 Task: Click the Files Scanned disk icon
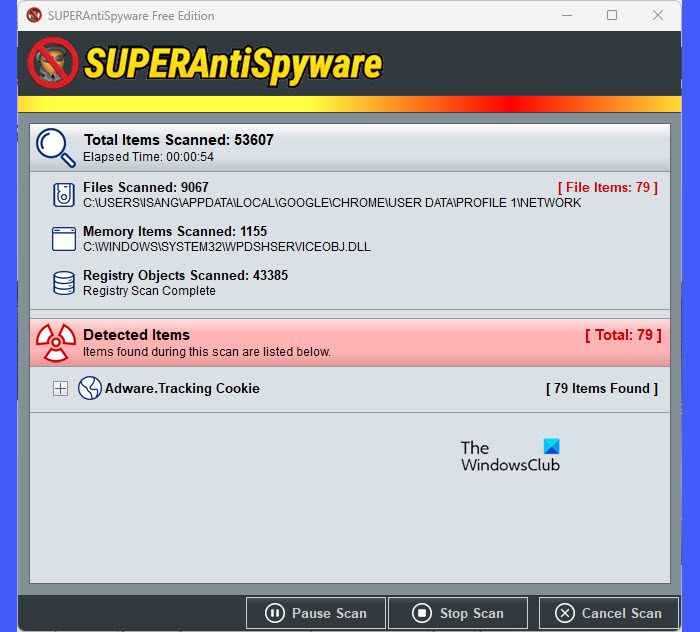click(64, 195)
